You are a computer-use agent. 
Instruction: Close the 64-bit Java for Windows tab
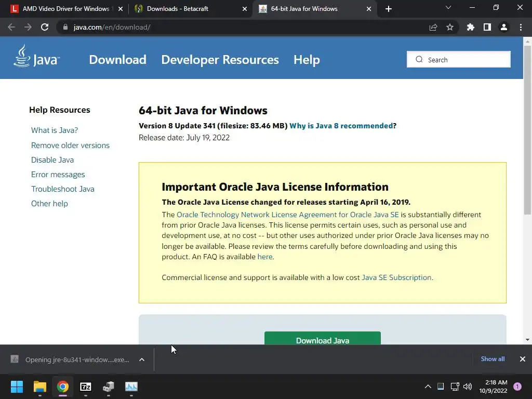(x=369, y=9)
